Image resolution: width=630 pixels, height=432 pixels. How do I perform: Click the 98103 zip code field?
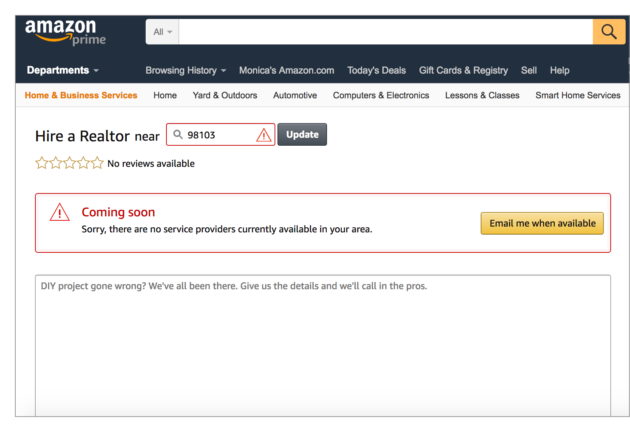221,135
